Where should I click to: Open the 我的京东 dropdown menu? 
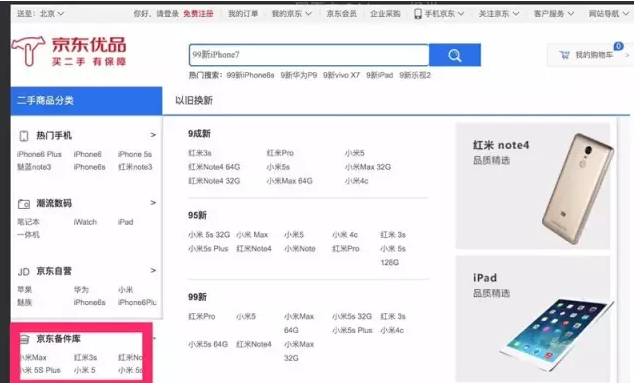click(x=292, y=14)
